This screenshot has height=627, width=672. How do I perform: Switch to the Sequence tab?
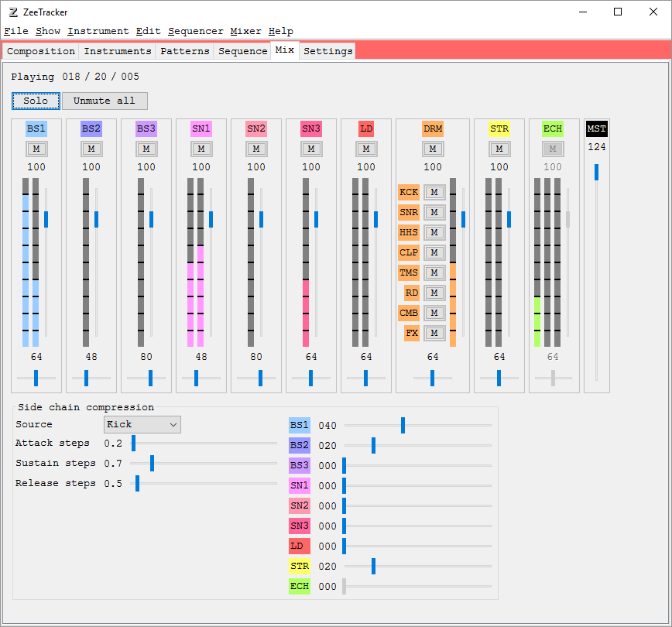pos(242,51)
